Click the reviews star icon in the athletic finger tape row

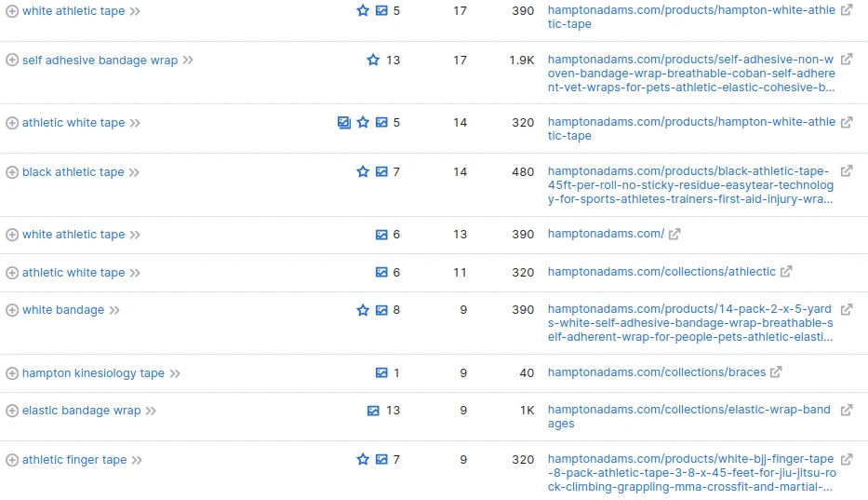point(363,459)
